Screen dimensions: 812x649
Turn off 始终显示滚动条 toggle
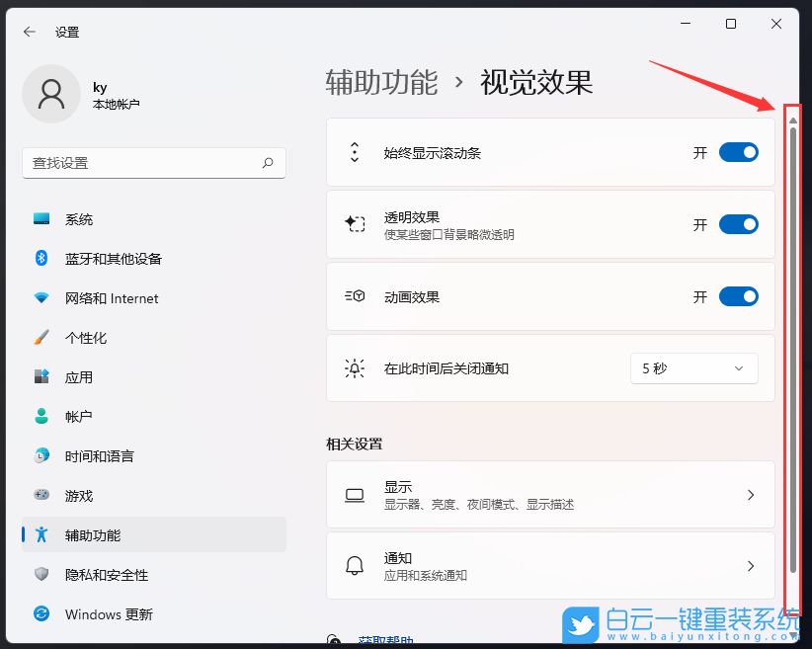[738, 153]
